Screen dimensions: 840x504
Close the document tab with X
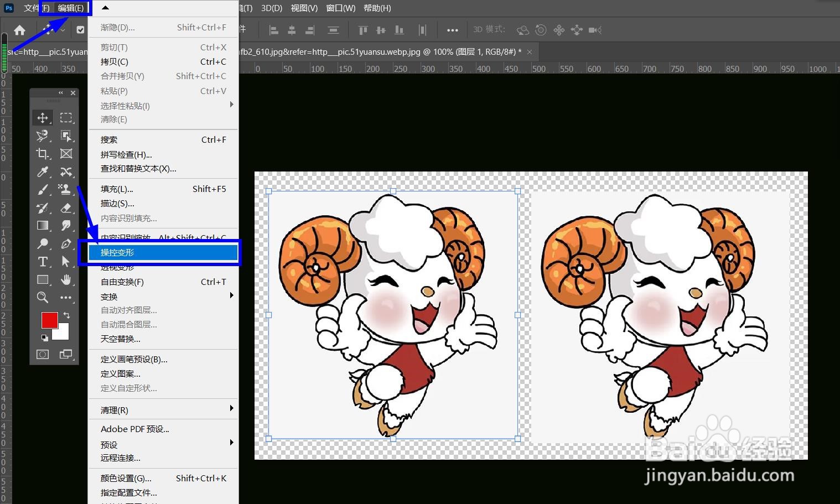pyautogui.click(x=530, y=52)
